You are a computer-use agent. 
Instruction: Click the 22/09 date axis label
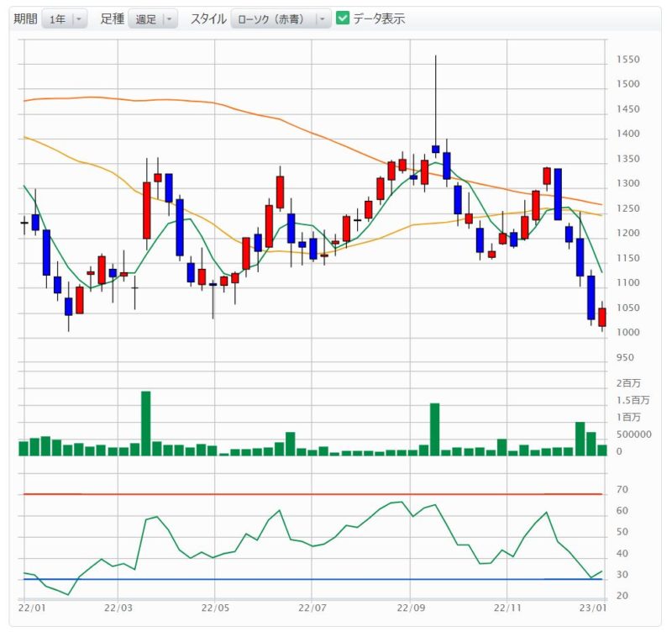(411, 608)
